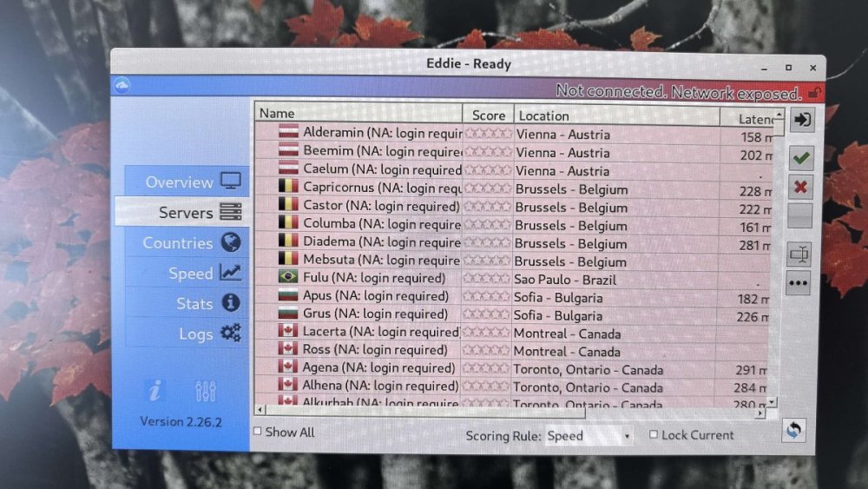Click the red X denylist icon
The height and width of the screenshot is (489, 868).
point(800,187)
